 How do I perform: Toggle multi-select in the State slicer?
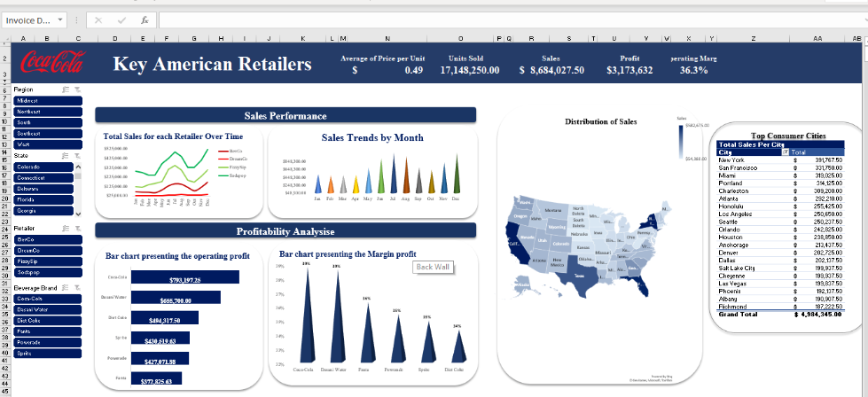[x=66, y=156]
